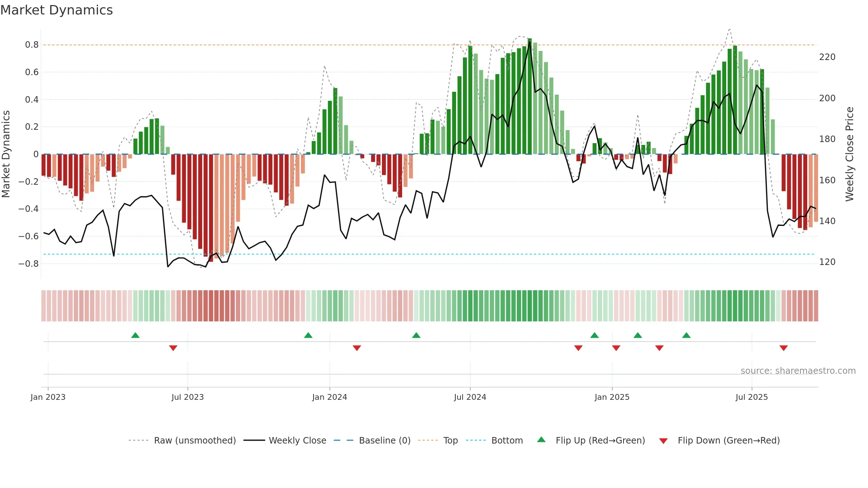Image resolution: width=868 pixels, height=488 pixels.
Task: Click the 160 price tick on the right axis
Action: pyautogui.click(x=827, y=180)
